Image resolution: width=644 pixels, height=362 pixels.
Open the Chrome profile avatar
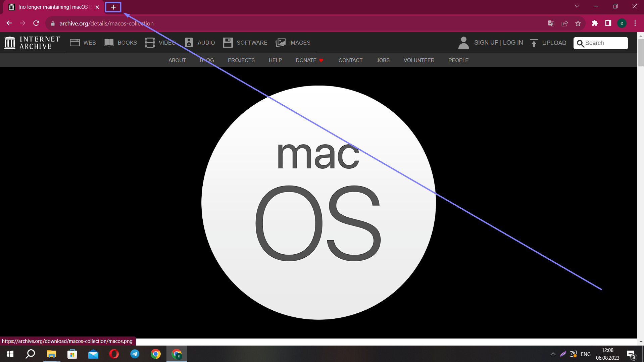pyautogui.click(x=622, y=23)
